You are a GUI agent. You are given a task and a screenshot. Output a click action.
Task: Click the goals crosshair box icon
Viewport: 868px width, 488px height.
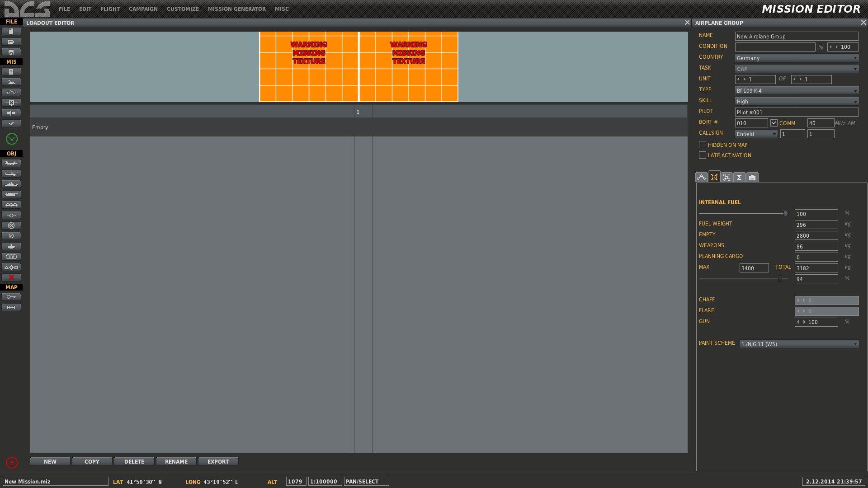pos(11,103)
